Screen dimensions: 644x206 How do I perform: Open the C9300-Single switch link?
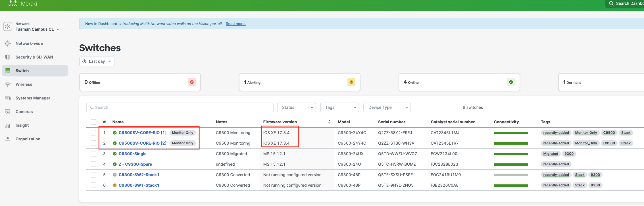pos(133,154)
